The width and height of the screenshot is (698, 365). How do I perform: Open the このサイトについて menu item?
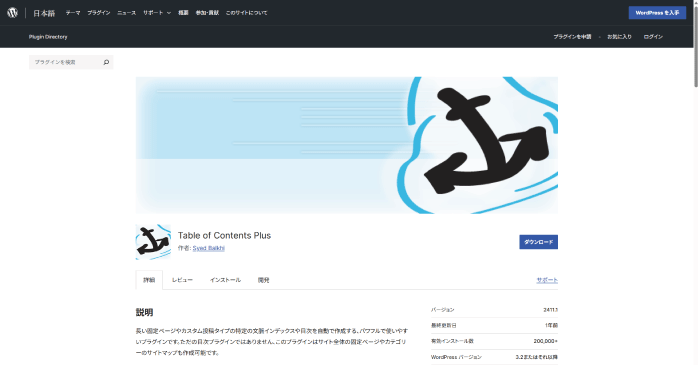[x=246, y=13]
